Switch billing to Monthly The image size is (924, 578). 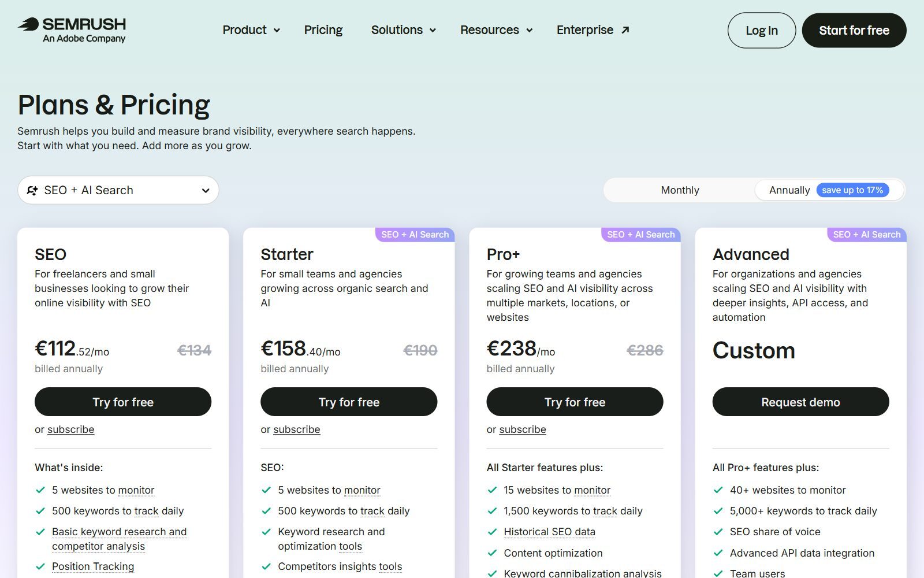pyautogui.click(x=680, y=190)
